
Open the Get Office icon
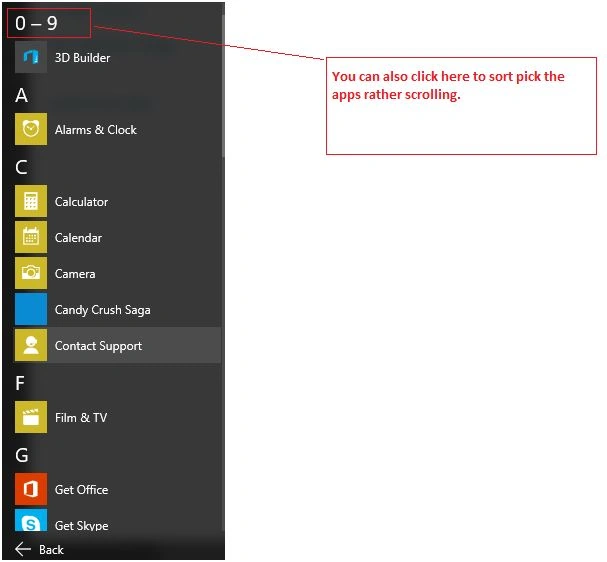tap(31, 489)
